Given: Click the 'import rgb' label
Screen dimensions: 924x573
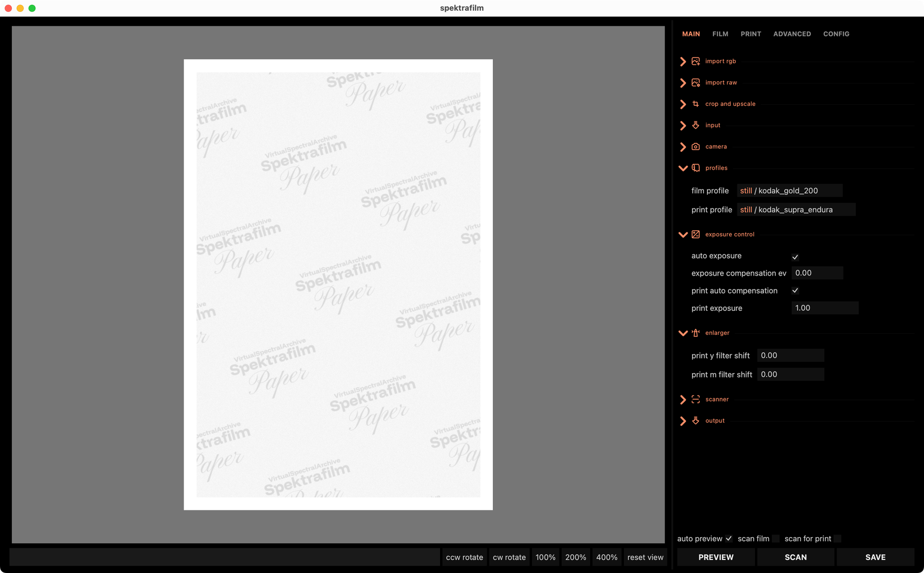Looking at the screenshot, I should [x=721, y=61].
